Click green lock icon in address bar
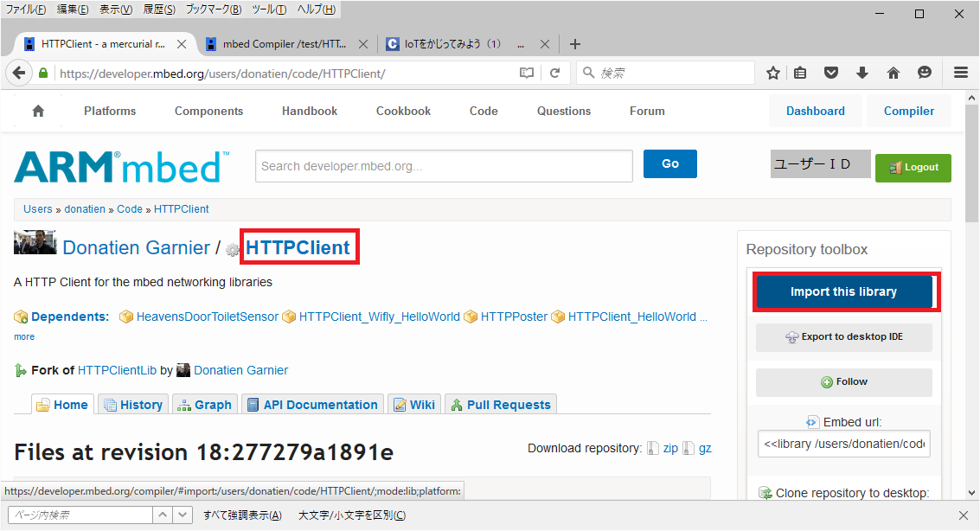The height and width of the screenshot is (531, 980). pyautogui.click(x=43, y=74)
